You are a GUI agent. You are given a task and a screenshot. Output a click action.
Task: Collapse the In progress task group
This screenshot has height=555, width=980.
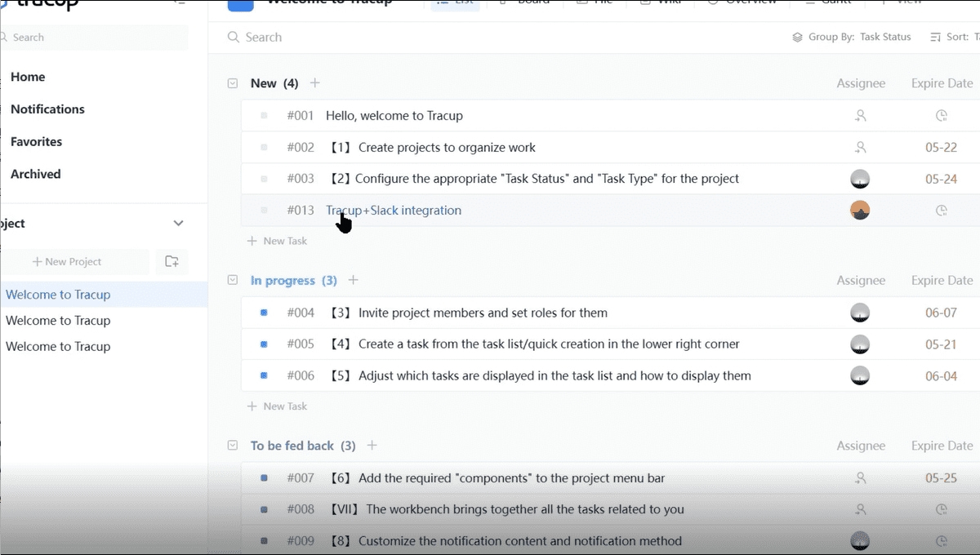tap(233, 281)
